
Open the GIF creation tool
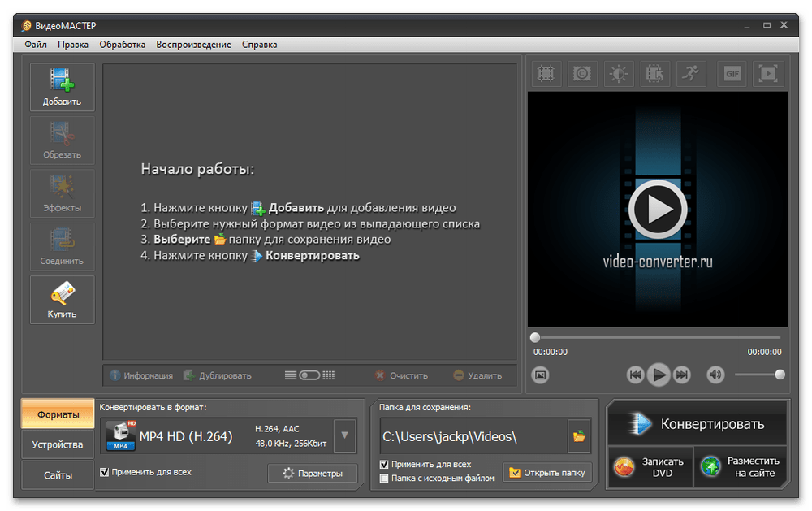click(732, 74)
